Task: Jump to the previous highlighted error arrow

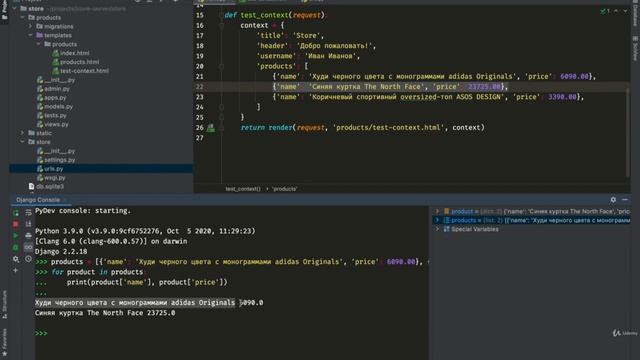Action: pyautogui.click(x=616, y=11)
